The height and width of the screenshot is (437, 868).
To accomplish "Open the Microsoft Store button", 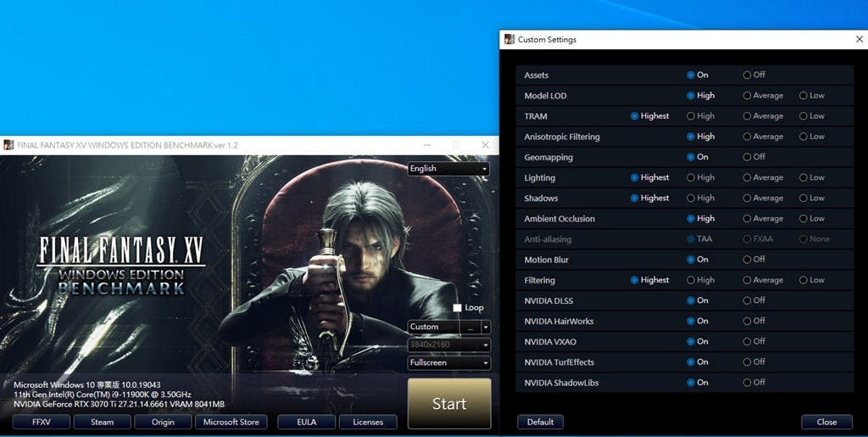I will [231, 422].
